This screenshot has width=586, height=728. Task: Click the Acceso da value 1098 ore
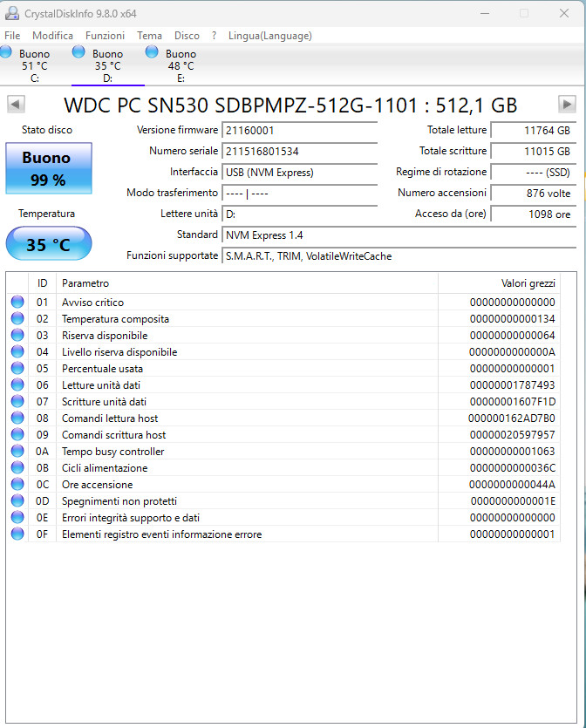(x=533, y=214)
